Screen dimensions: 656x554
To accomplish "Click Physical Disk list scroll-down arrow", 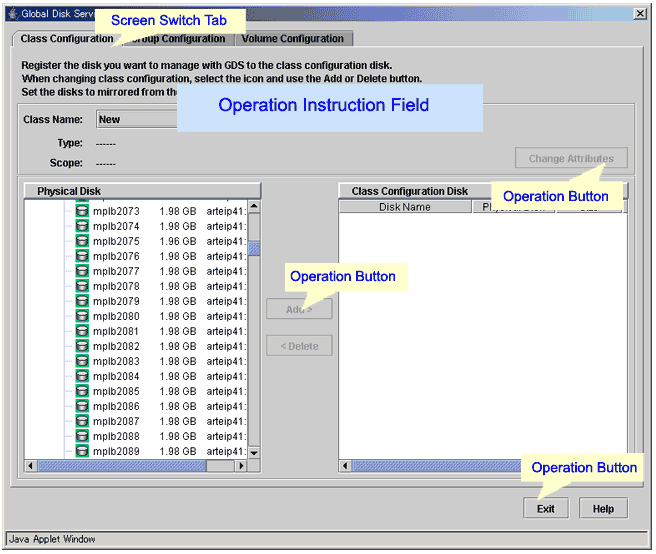I will coord(254,453).
